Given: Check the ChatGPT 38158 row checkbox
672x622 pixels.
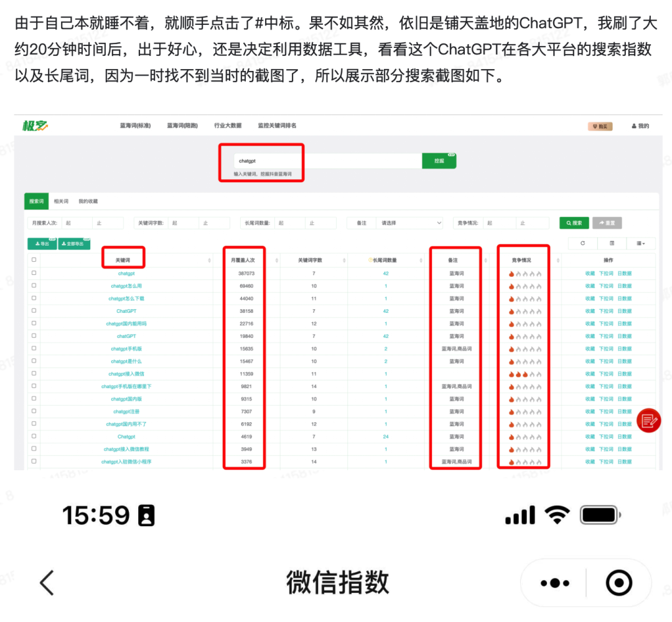Looking at the screenshot, I should (34, 310).
